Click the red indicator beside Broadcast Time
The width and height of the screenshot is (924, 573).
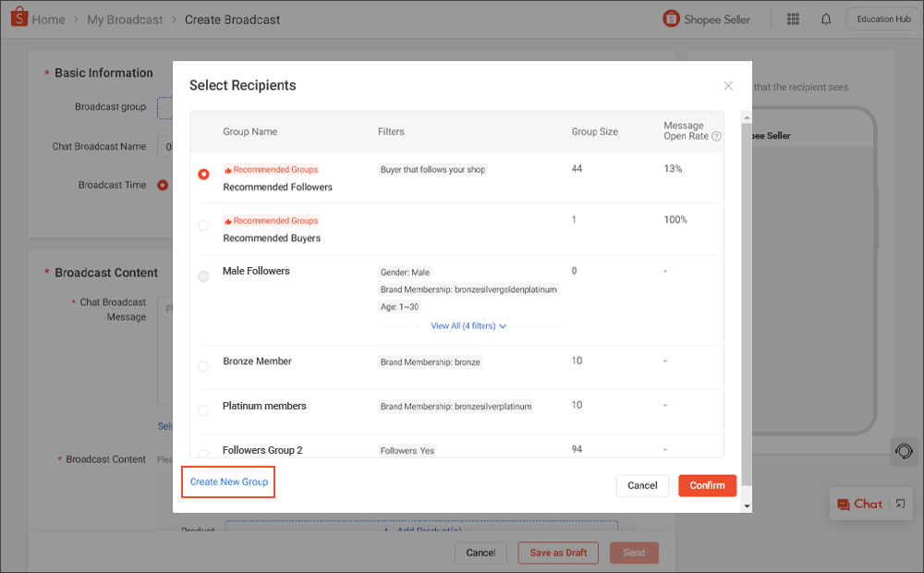pyautogui.click(x=163, y=185)
